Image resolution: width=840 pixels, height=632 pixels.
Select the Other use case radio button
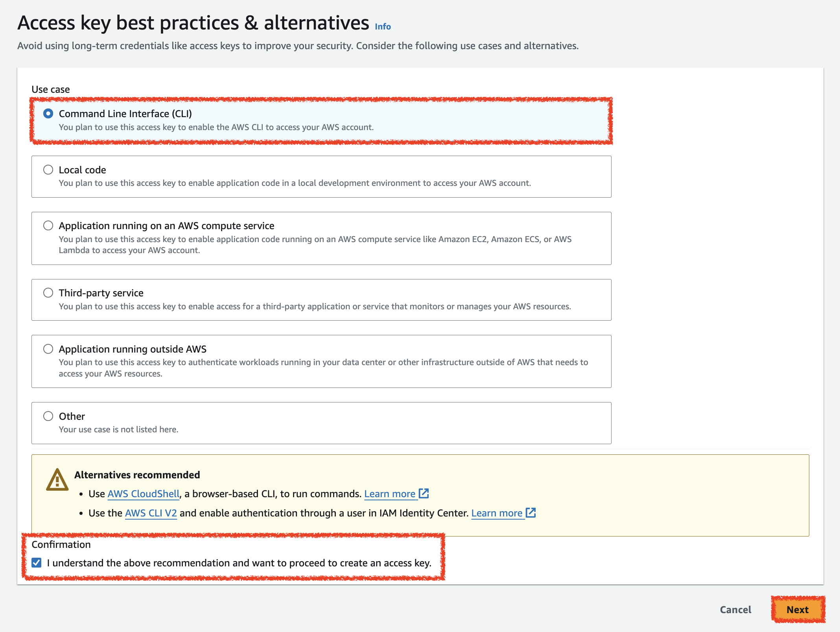48,416
